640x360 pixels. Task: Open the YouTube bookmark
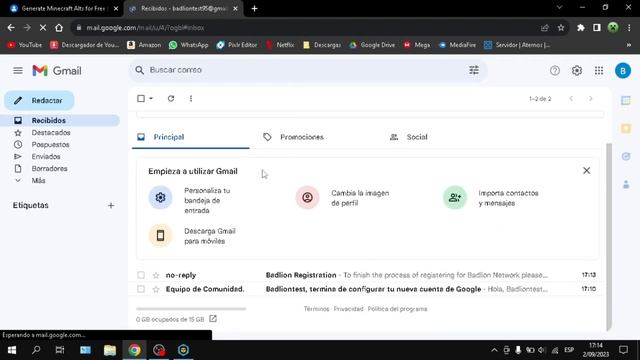coord(25,45)
